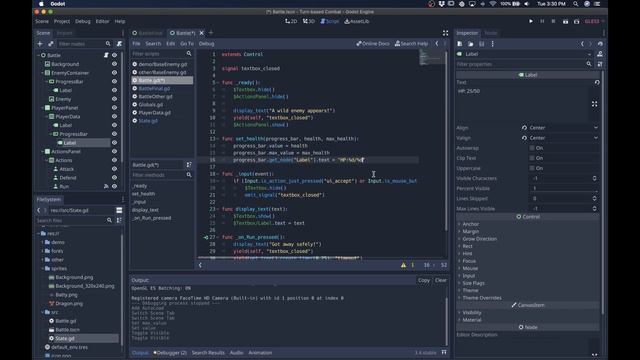
Task: Create new resource in Inspector
Action: pos(460,44)
